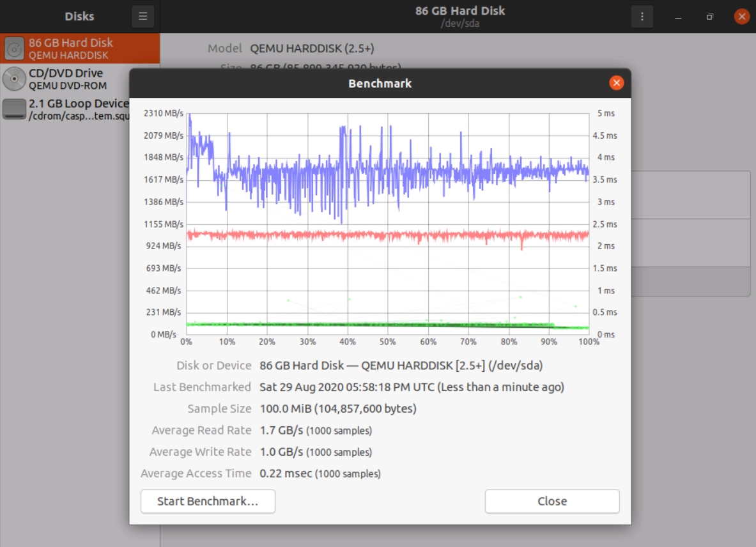Minimize the Disks window
This screenshot has height=547, width=756.
click(678, 17)
